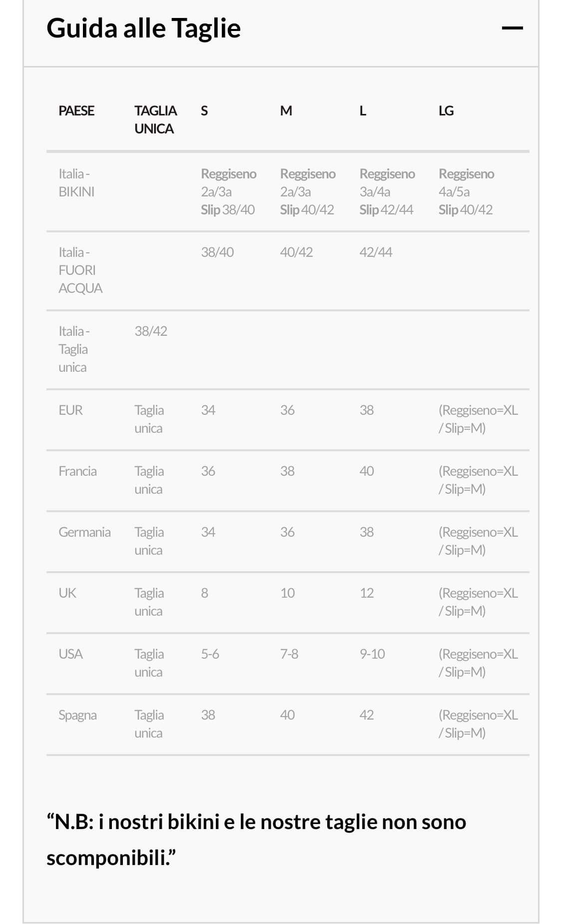The image size is (562, 924).
Task: Click the LG column header
Action: click(x=446, y=111)
